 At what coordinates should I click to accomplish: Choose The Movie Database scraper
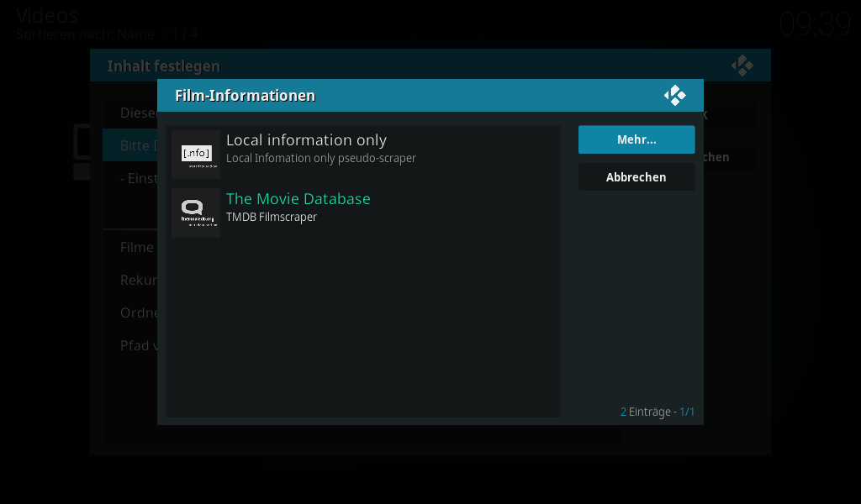[363, 213]
